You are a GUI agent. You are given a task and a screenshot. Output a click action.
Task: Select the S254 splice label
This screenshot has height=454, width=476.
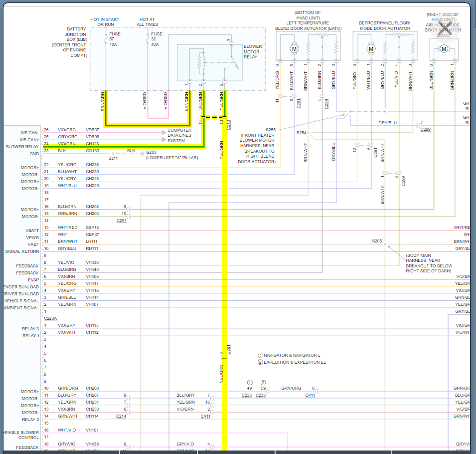click(301, 133)
